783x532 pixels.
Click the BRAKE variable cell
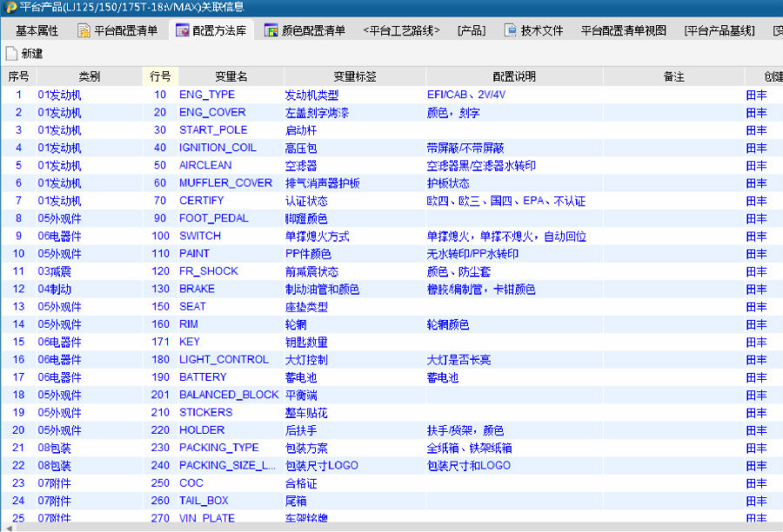tap(231, 289)
